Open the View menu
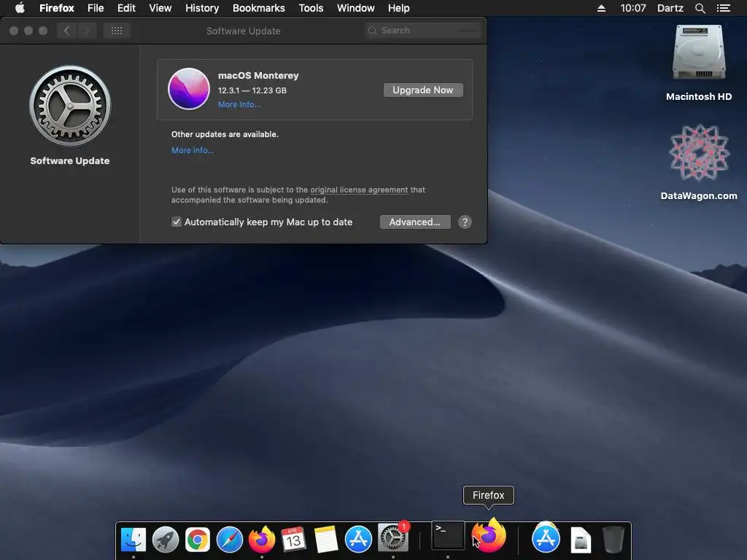Viewport: 747px width, 560px height. tap(160, 8)
